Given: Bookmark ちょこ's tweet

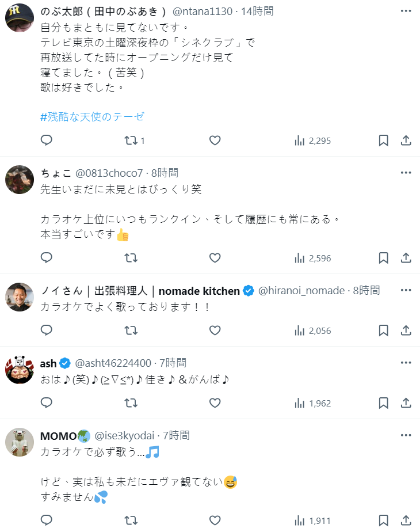Looking at the screenshot, I should [x=384, y=258].
